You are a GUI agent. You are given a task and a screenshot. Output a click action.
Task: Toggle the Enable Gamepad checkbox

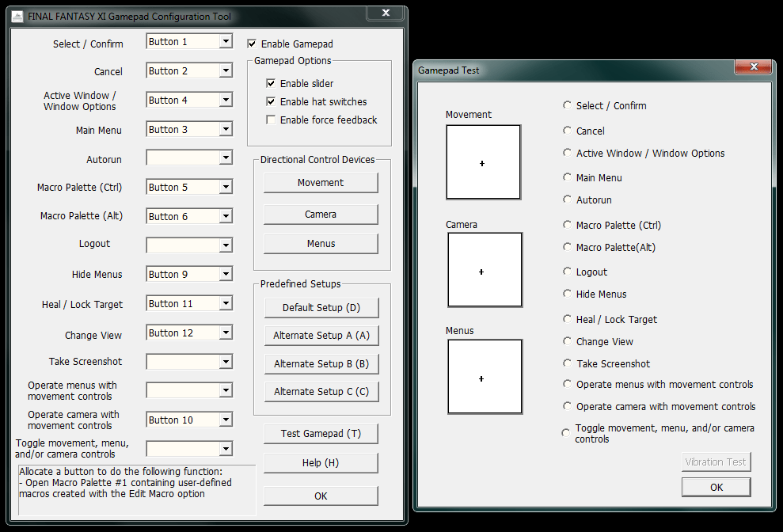point(252,44)
